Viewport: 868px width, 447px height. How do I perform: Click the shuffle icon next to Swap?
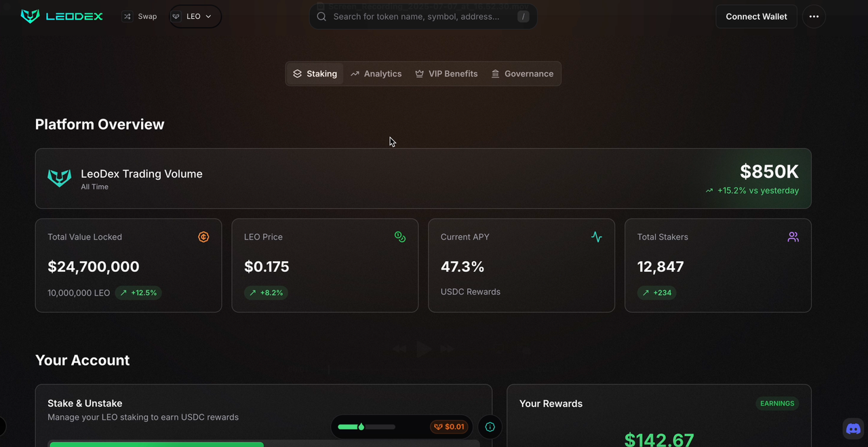pyautogui.click(x=127, y=16)
